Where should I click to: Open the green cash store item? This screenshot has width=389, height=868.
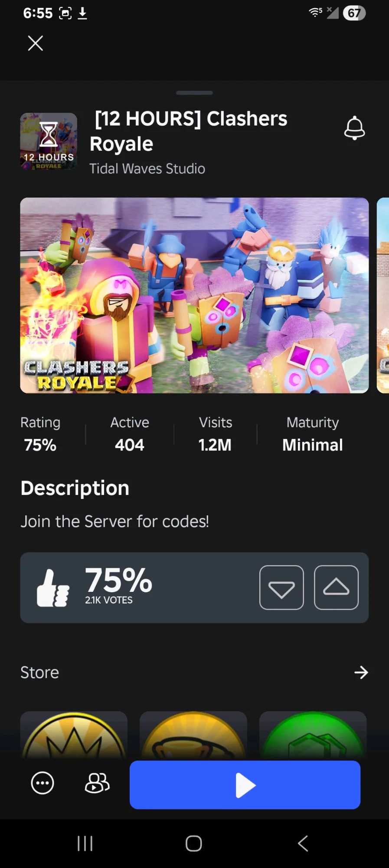pyautogui.click(x=313, y=735)
